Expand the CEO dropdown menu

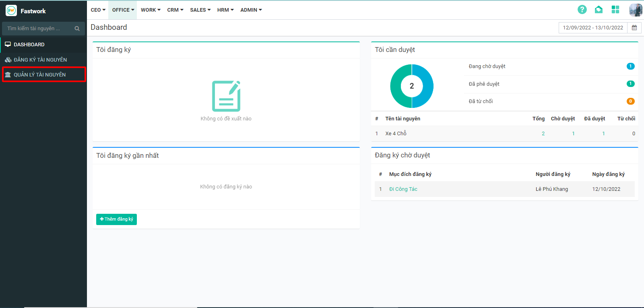click(x=98, y=10)
